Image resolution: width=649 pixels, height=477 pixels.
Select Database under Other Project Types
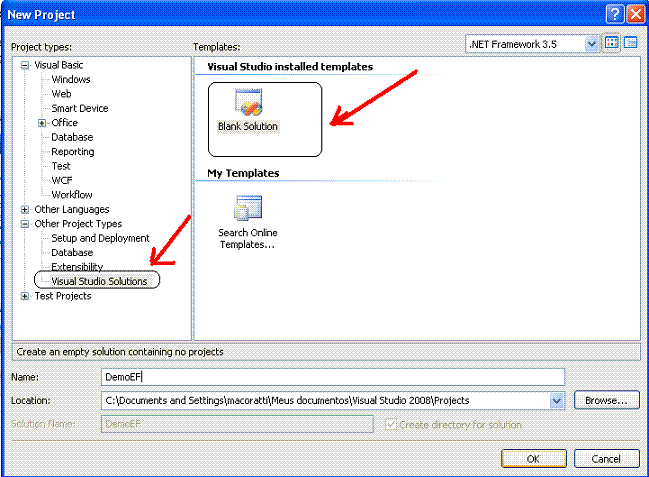(72, 253)
